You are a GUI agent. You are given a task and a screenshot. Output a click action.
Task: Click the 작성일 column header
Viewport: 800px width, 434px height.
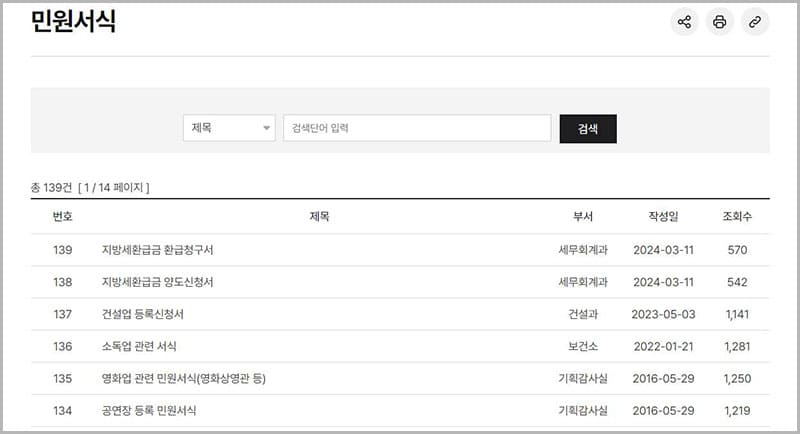[663, 216]
